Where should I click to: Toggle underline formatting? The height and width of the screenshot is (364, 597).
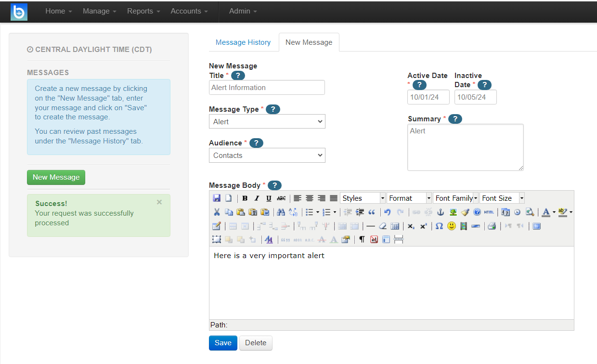click(269, 198)
